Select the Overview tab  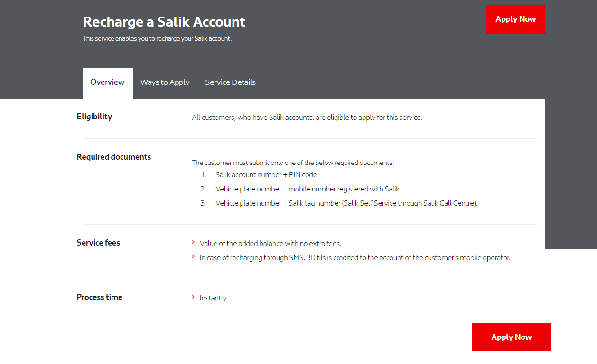pos(107,82)
